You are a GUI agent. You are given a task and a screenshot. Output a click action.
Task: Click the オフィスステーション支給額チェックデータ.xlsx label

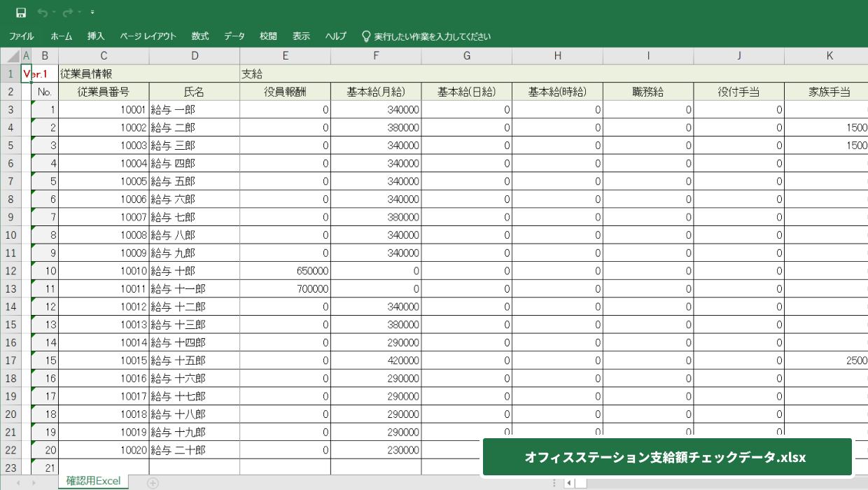click(x=666, y=457)
